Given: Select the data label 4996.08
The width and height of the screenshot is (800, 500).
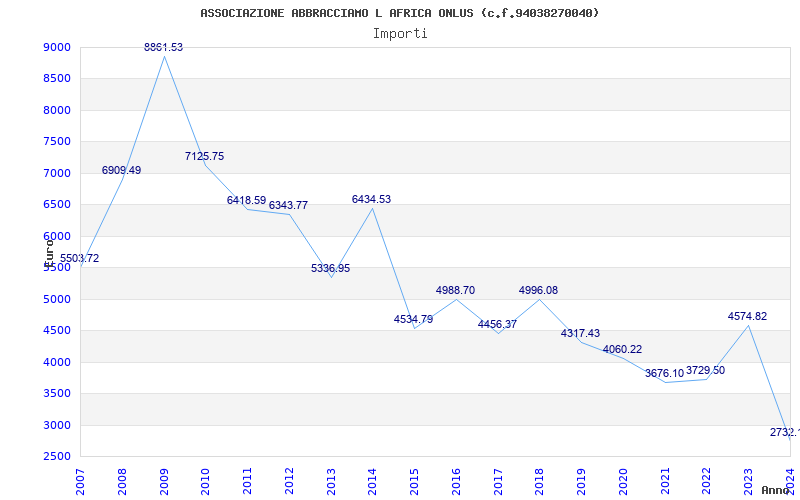Looking at the screenshot, I should click(538, 290).
